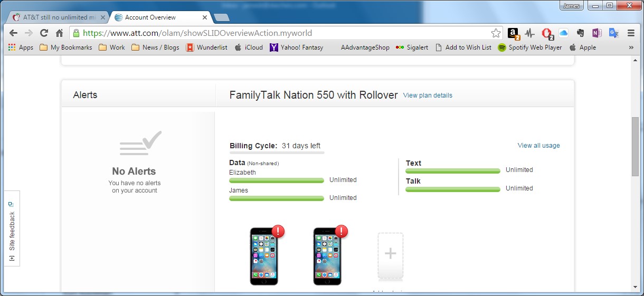The width and height of the screenshot is (644, 296).
Task: Click the scrollbar up arrow
Action: (636, 60)
